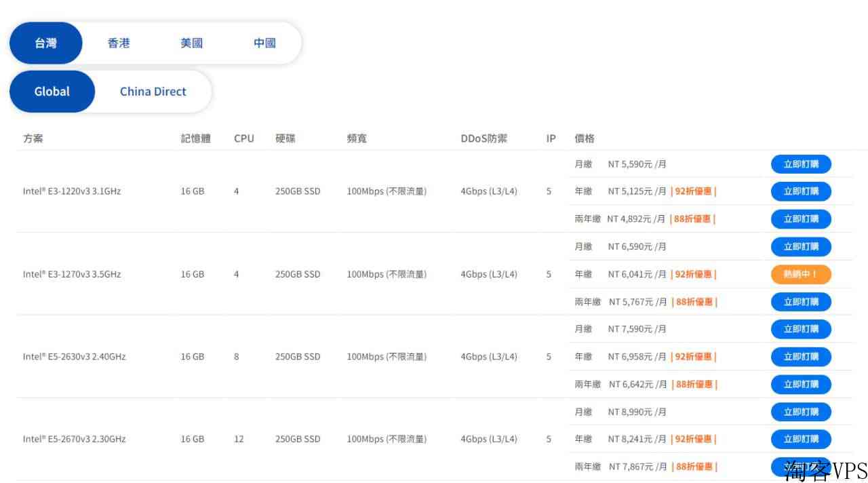Click the orange 熱銷中 button
Viewport: 868px width, 483px height.
tap(801, 275)
